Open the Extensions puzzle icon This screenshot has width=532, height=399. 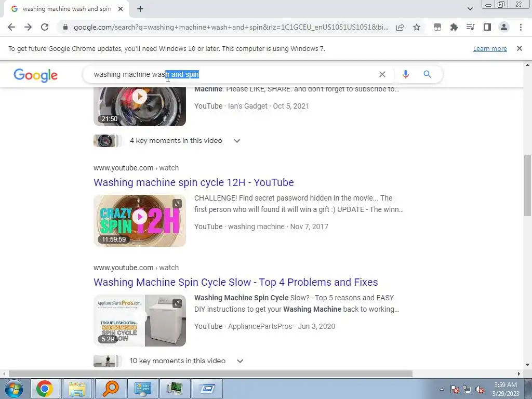[x=454, y=27]
